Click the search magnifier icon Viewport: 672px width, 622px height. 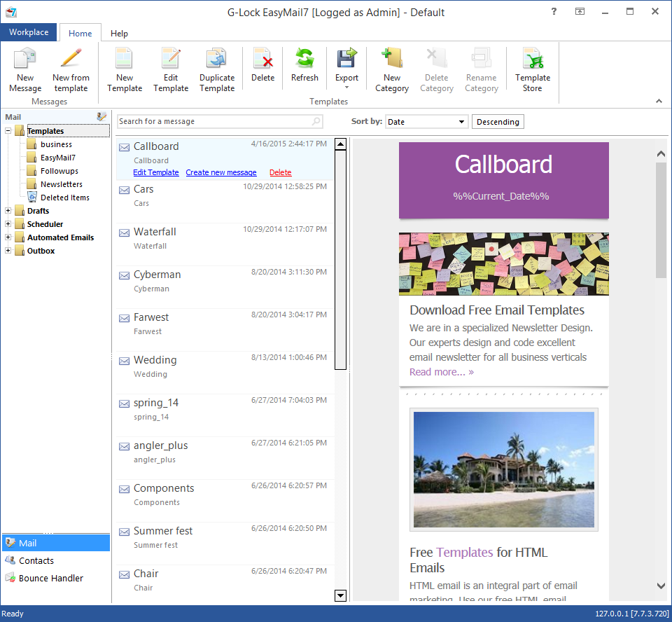point(316,121)
